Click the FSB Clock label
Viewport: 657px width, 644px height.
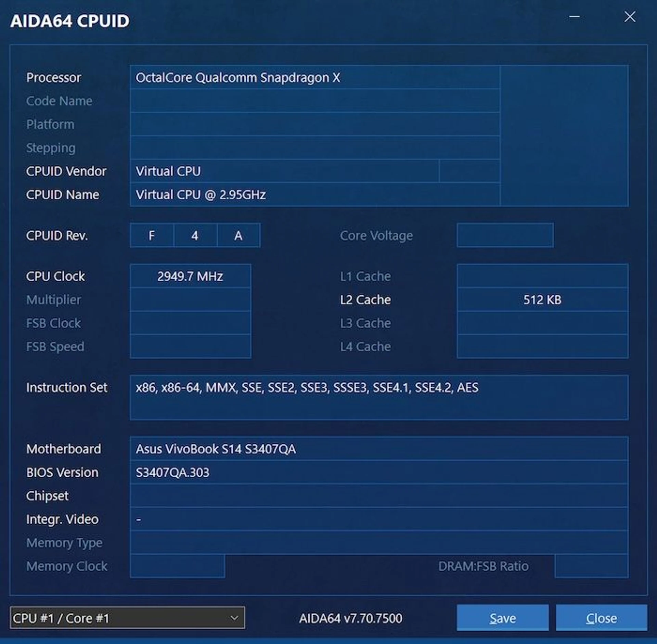coord(54,323)
